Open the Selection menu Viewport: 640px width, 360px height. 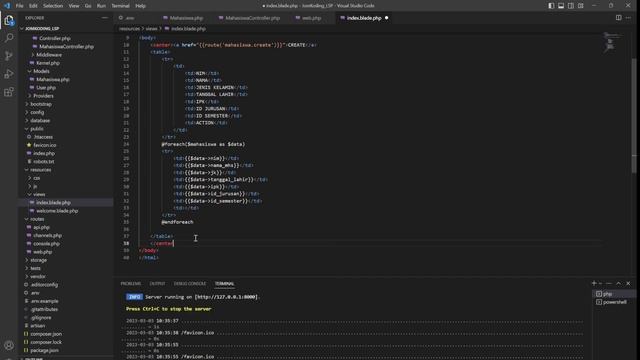53,6
